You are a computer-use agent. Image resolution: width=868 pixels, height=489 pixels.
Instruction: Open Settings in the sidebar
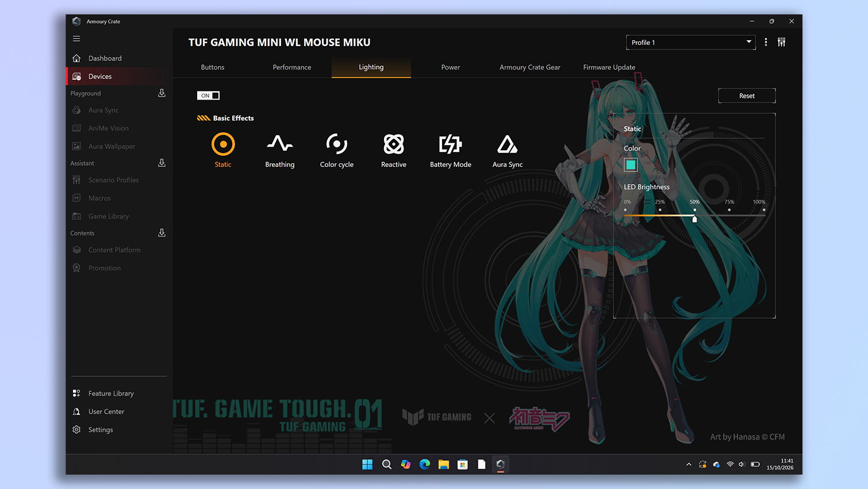[119, 430]
